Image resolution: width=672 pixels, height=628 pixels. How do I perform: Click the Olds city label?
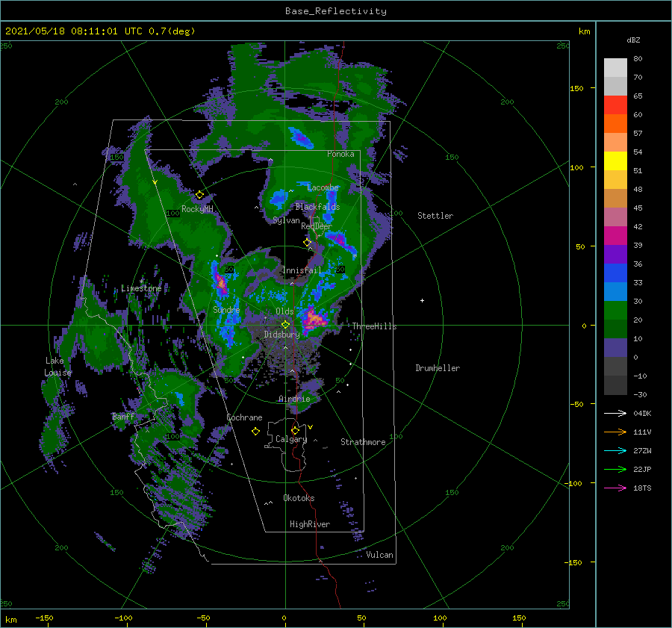point(284,311)
